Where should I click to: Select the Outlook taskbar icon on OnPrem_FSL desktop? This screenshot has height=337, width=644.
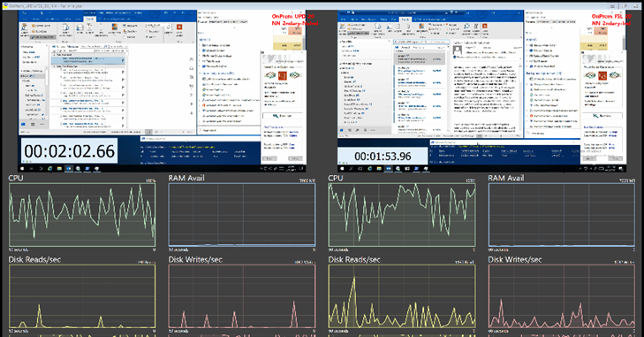(x=389, y=168)
